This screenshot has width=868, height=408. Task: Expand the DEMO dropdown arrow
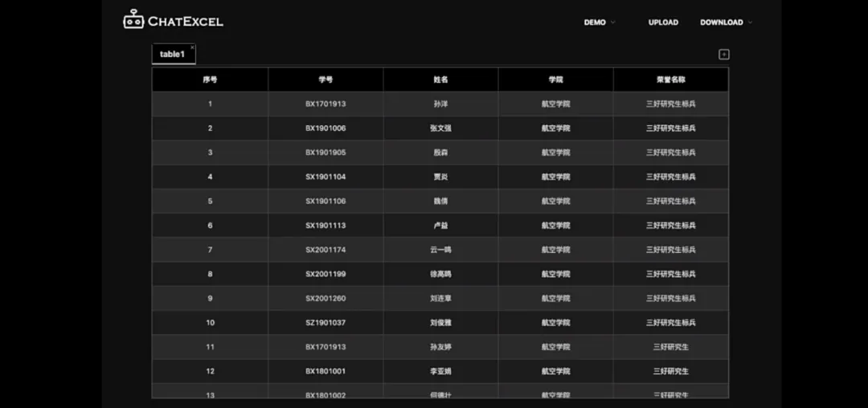point(612,22)
